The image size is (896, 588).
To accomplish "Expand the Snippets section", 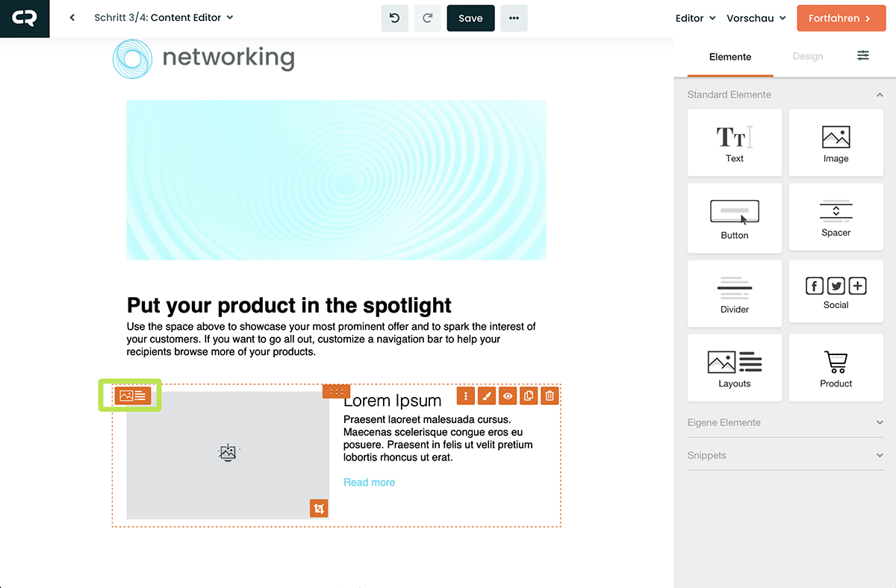I will point(879,455).
